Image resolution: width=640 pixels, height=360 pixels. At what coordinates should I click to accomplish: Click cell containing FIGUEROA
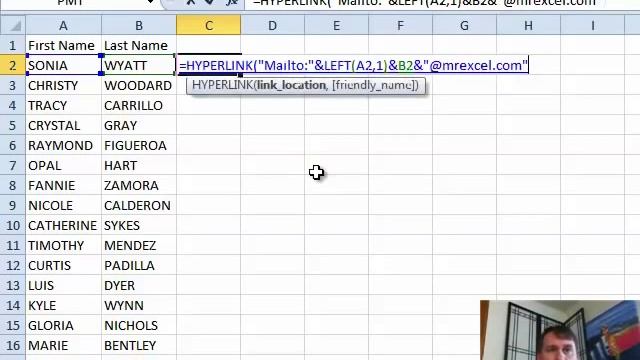point(139,145)
